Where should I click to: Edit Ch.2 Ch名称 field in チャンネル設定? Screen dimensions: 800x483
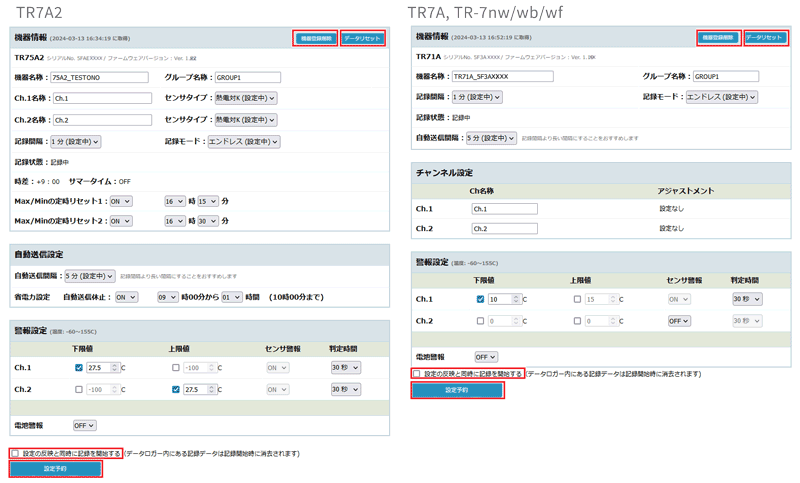[505, 228]
